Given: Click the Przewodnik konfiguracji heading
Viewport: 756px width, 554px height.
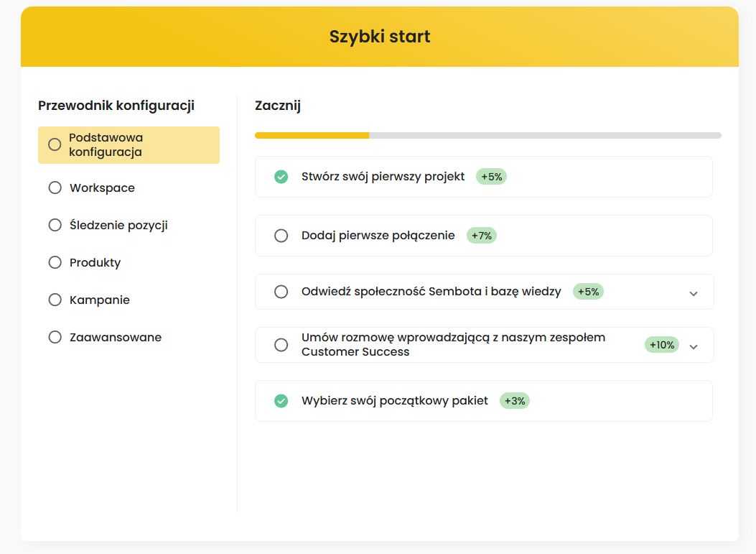Looking at the screenshot, I should pyautogui.click(x=116, y=106).
